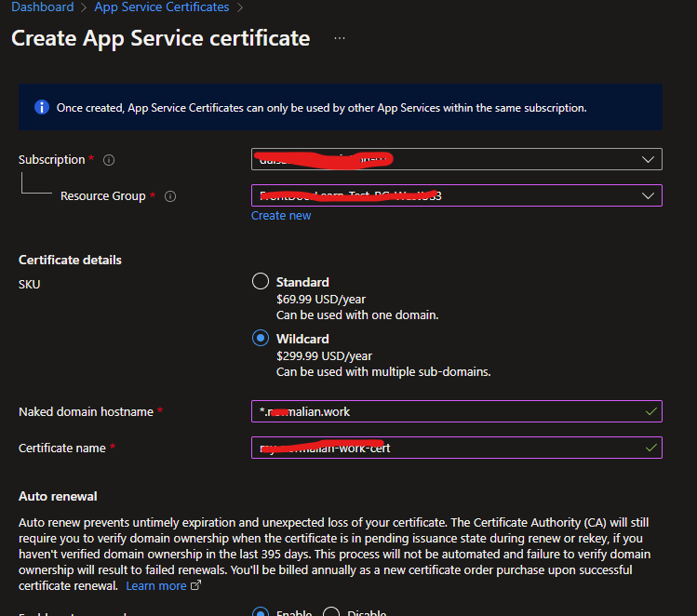Open App Service Certificates breadcrumb
Image resolution: width=697 pixels, height=616 pixels.
tap(162, 7)
